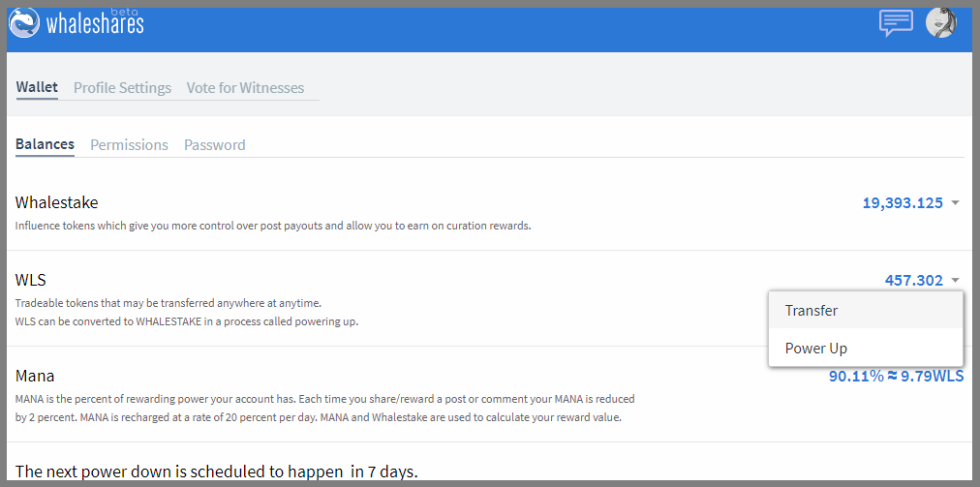Open the Permissions sub-tab

point(130,145)
